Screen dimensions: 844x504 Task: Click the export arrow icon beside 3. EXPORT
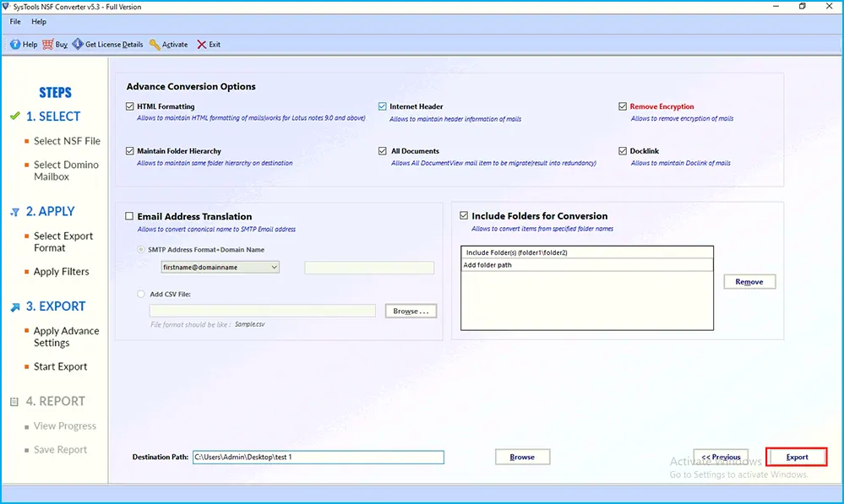click(15, 306)
